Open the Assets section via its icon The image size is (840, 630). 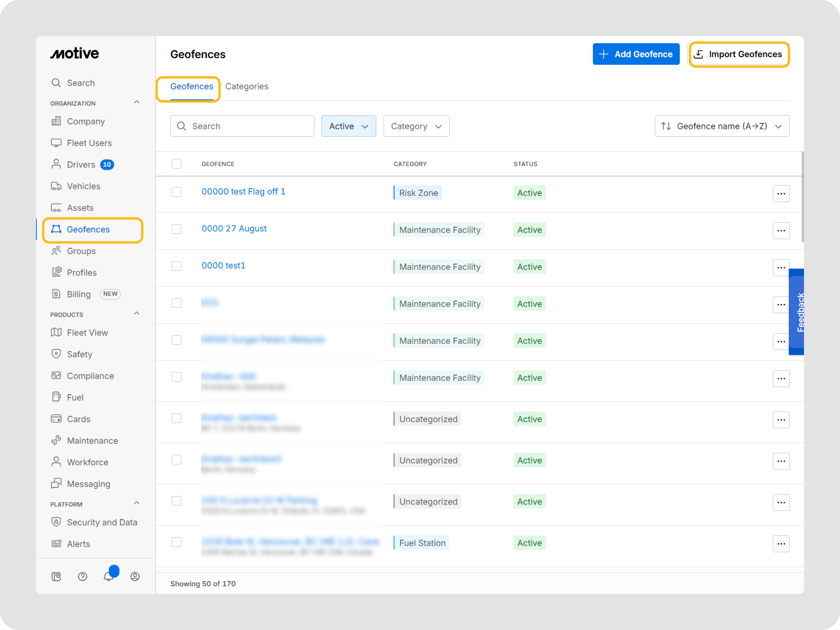point(56,207)
